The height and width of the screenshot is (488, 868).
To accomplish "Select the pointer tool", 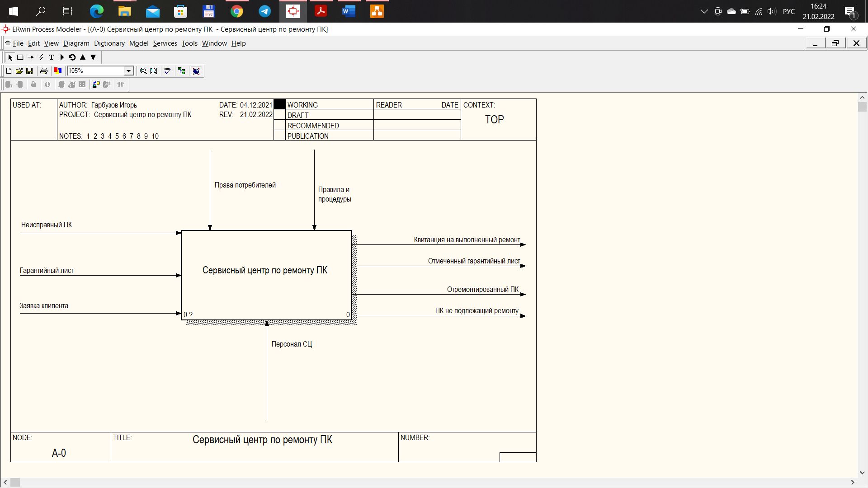I will (10, 57).
